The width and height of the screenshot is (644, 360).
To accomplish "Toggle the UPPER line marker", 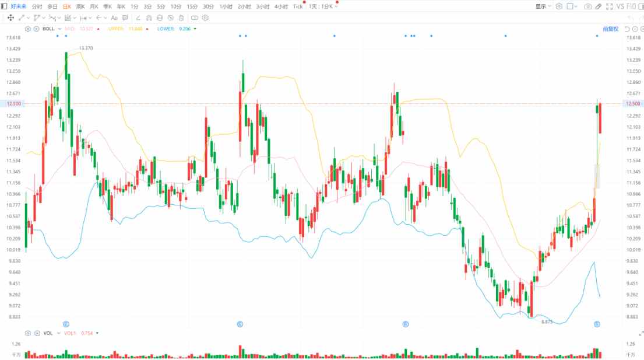I will (147, 29).
